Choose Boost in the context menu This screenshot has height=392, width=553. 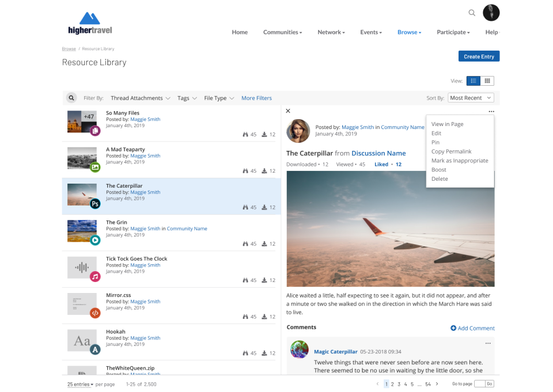pyautogui.click(x=439, y=170)
